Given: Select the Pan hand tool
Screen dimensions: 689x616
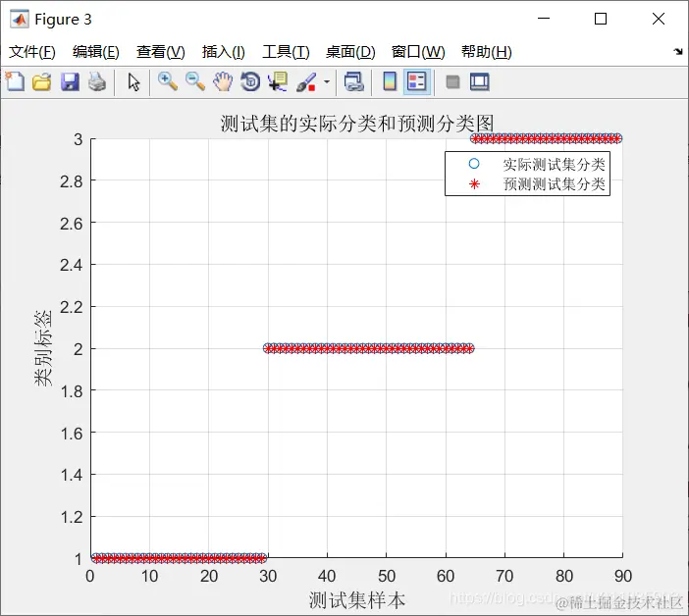Looking at the screenshot, I should pyautogui.click(x=223, y=82).
